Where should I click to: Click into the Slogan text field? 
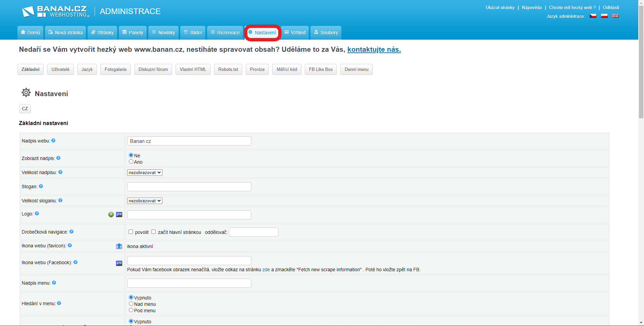[189, 187]
